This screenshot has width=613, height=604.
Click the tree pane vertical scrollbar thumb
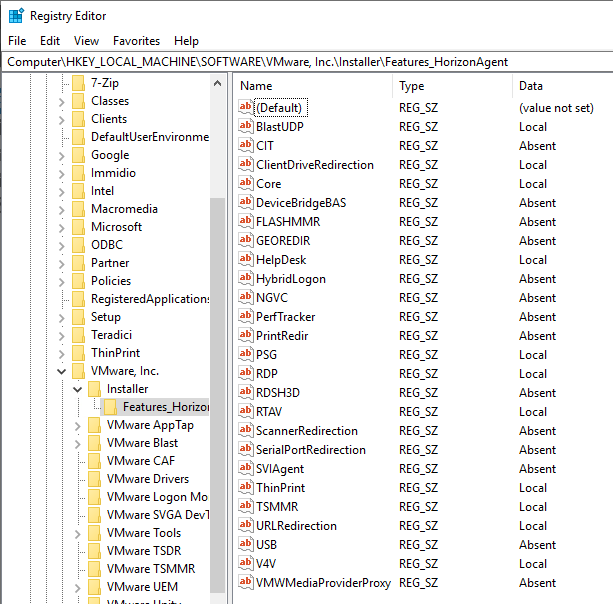click(217, 395)
